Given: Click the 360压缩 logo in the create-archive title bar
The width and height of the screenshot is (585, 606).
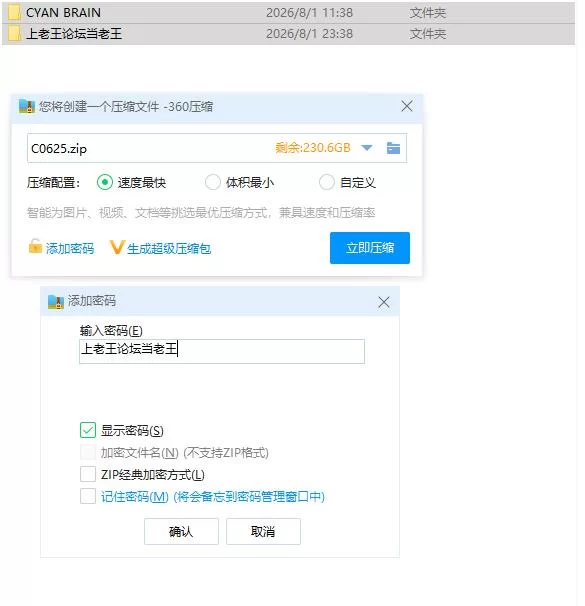Looking at the screenshot, I should (27, 106).
